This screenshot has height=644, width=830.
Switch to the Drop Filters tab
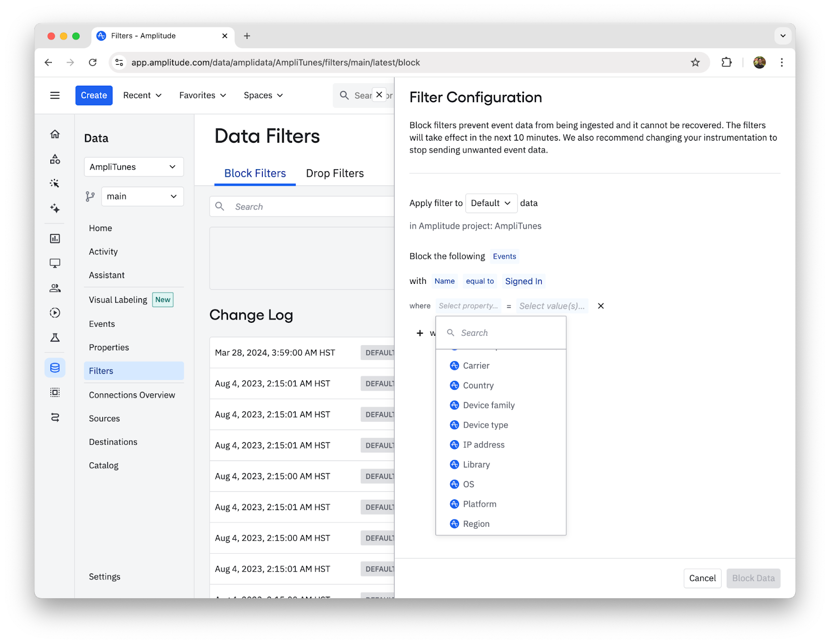click(335, 174)
